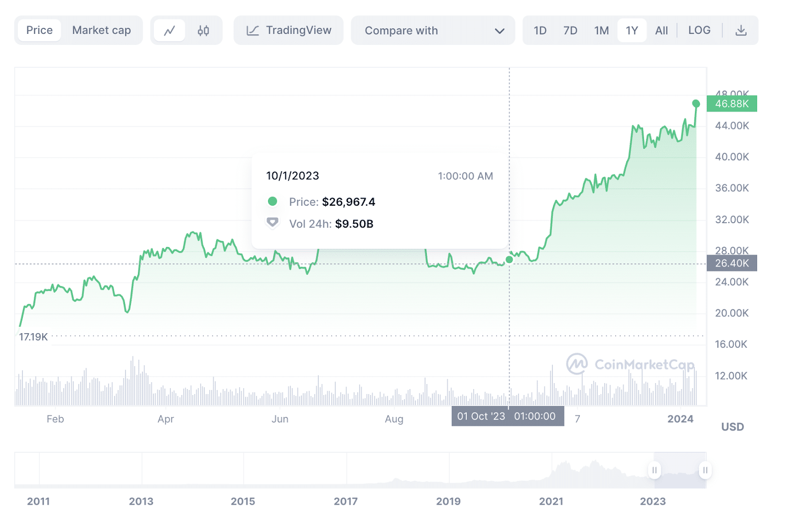Click the Compare with chevron arrow
Screen dimensions: 797x532
(500, 31)
